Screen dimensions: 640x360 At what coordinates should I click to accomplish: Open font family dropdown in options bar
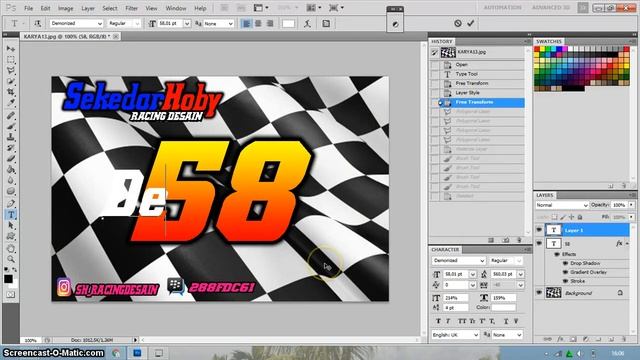(100, 24)
